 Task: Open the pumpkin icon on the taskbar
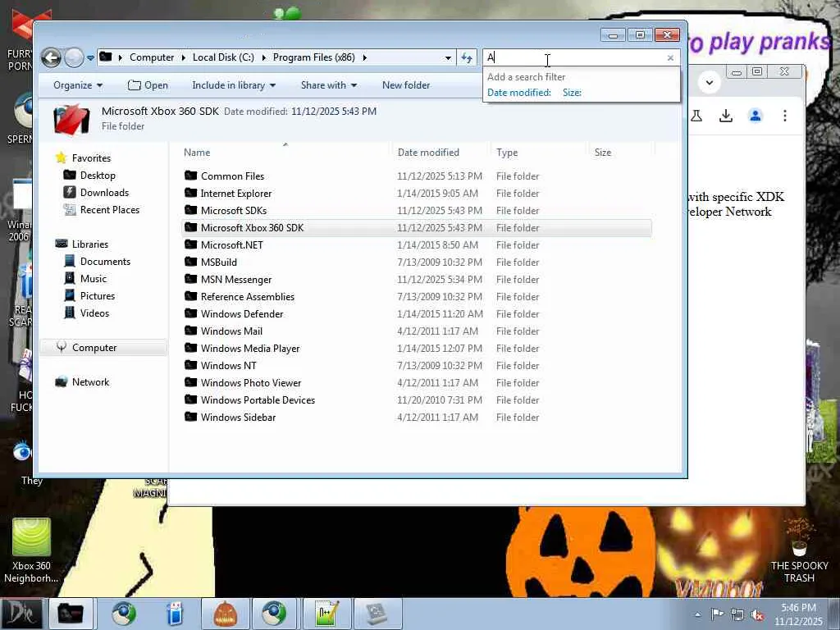pos(225,614)
